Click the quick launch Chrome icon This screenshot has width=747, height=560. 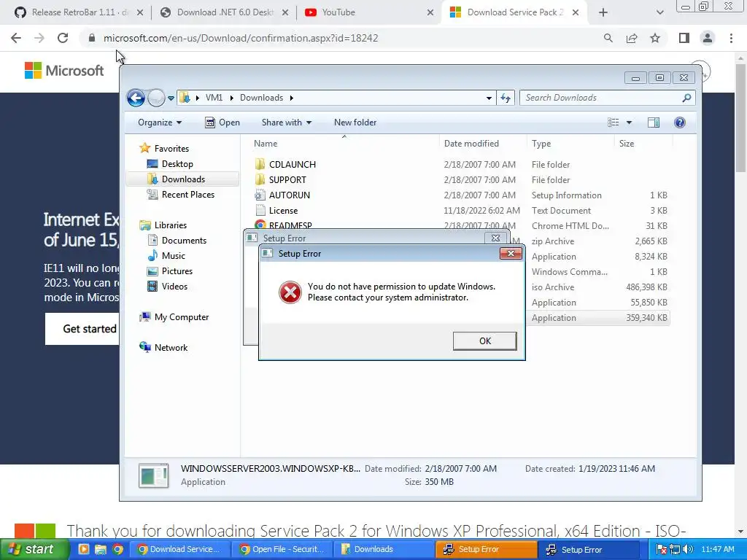(117, 549)
